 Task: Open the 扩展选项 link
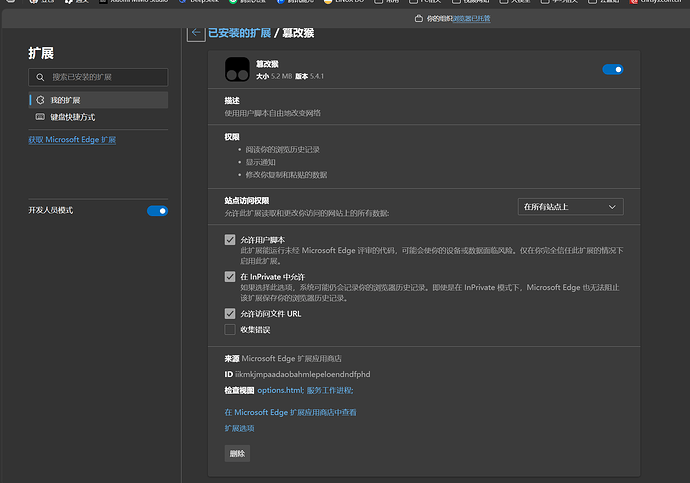[x=239, y=428]
